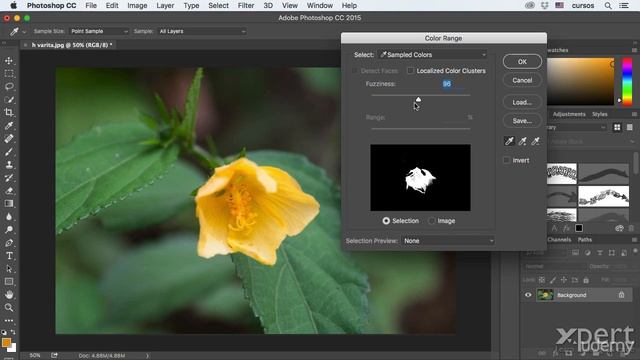Select the Zoom tool
This screenshot has height=360, width=640.
(x=9, y=307)
